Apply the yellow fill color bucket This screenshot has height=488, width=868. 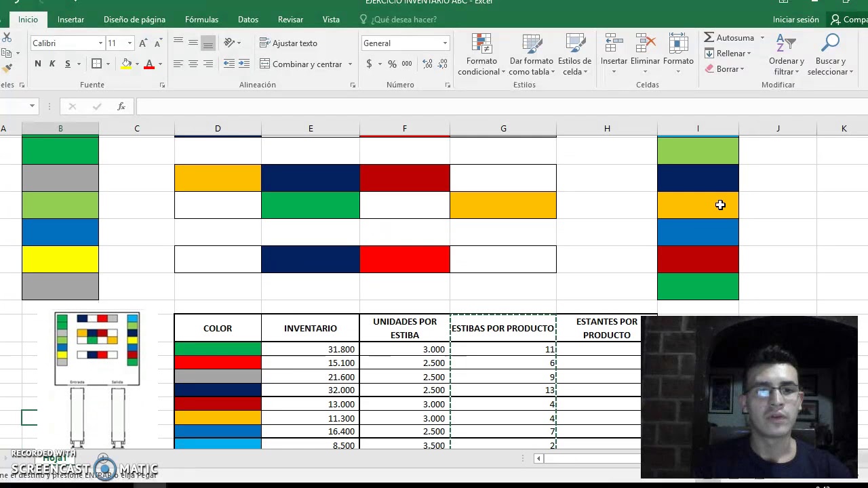point(126,64)
